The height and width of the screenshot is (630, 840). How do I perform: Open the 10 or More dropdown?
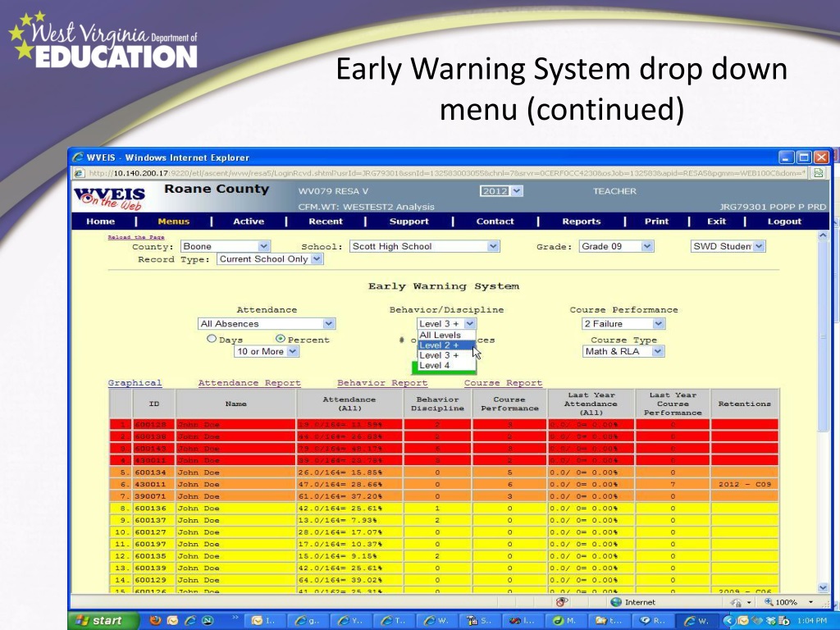pos(267,351)
